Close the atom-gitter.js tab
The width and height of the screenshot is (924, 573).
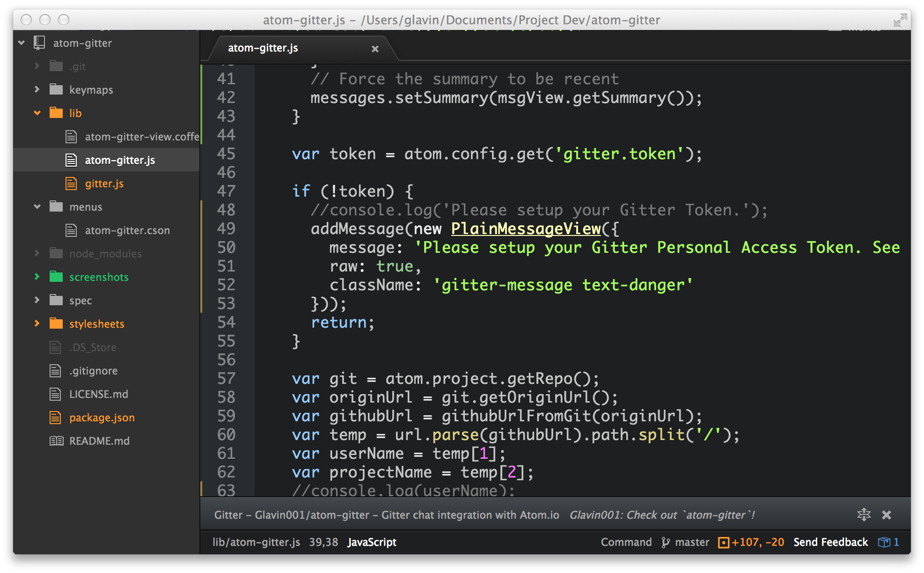point(375,49)
